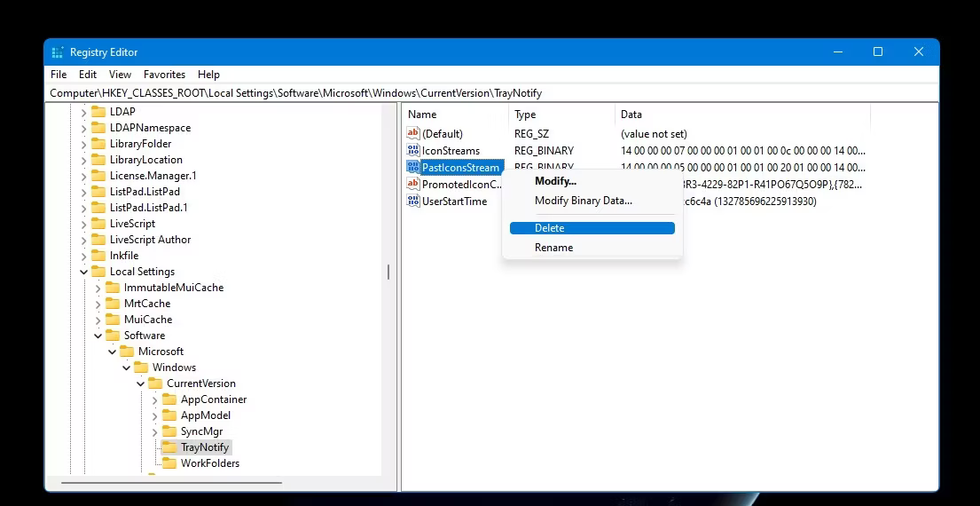Click the LDAP folder icon
Image resolution: width=980 pixels, height=506 pixels.
coord(98,112)
